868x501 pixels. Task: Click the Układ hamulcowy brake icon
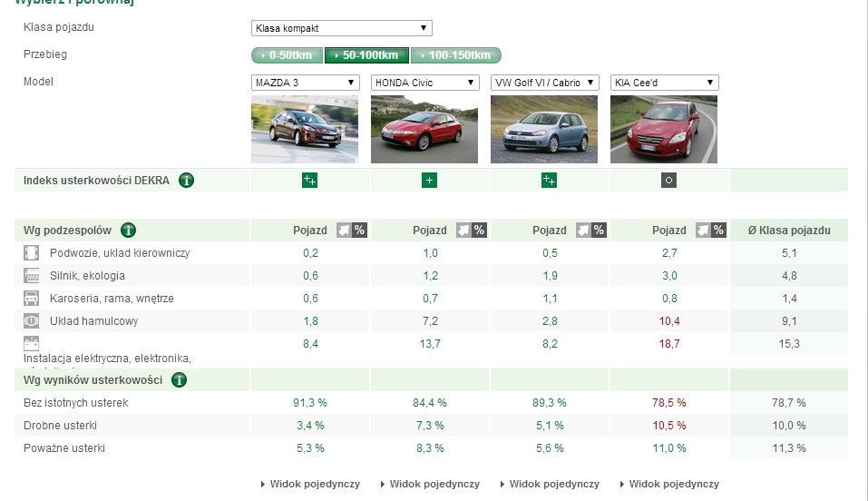(x=31, y=321)
